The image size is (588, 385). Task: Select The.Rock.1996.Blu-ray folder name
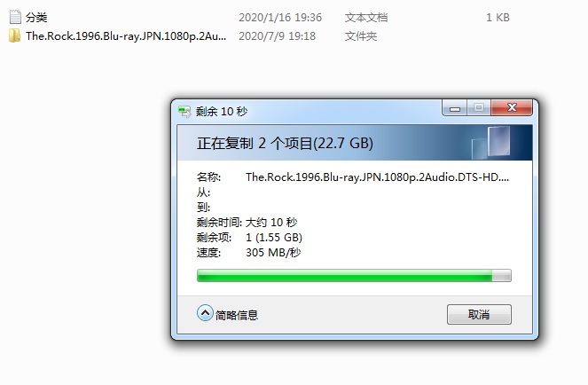[126, 36]
